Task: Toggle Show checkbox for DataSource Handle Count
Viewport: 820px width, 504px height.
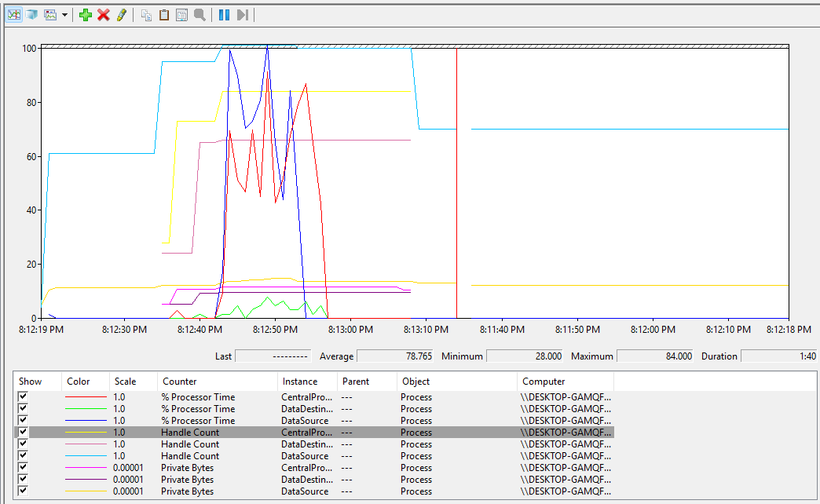Action: (x=23, y=455)
